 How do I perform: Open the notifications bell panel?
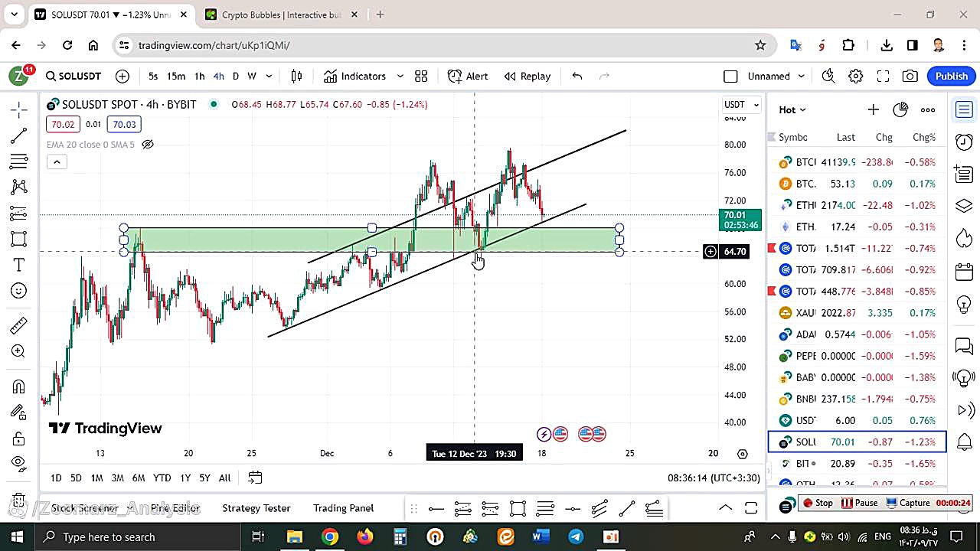[964, 442]
